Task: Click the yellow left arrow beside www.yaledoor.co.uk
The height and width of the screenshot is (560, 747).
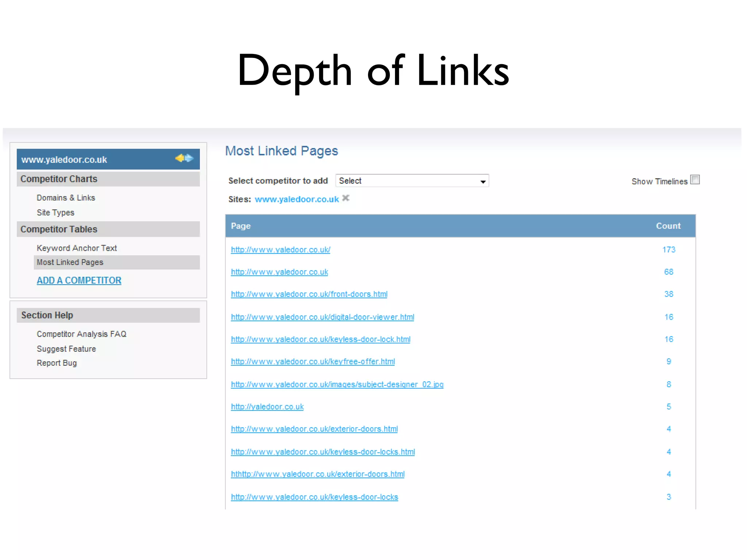Action: click(x=179, y=158)
